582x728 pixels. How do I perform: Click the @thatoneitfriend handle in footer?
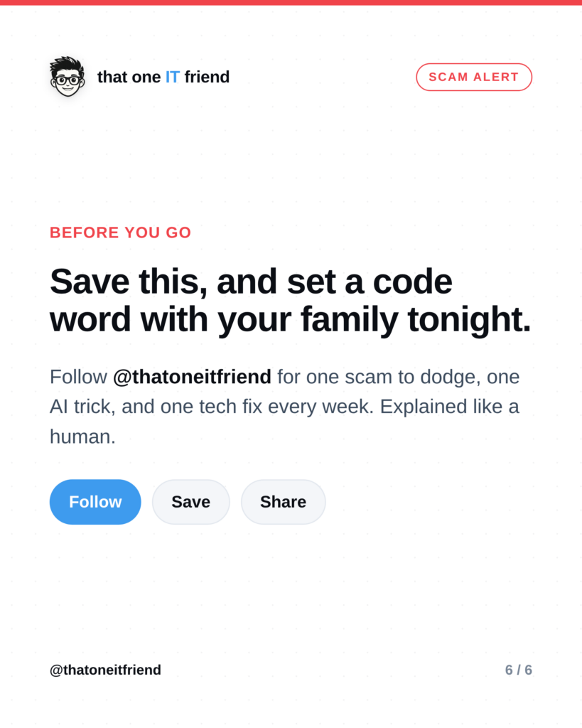[105, 670]
